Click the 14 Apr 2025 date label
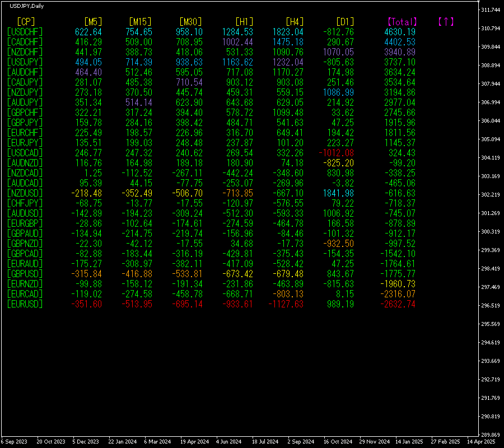This screenshot has width=504, height=448. (482, 442)
